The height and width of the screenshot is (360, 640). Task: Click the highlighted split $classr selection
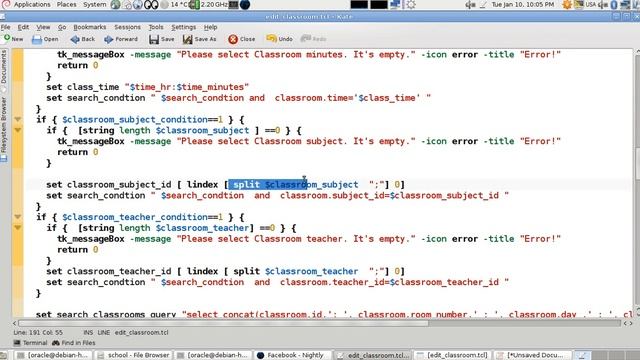coord(268,184)
